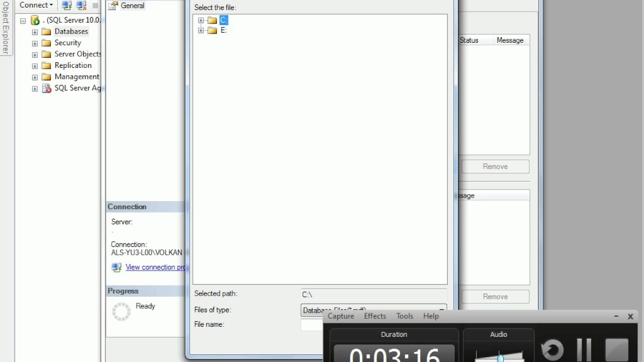Screen dimensions: 644x362
Task: Expand the Management node
Action: [35, 77]
